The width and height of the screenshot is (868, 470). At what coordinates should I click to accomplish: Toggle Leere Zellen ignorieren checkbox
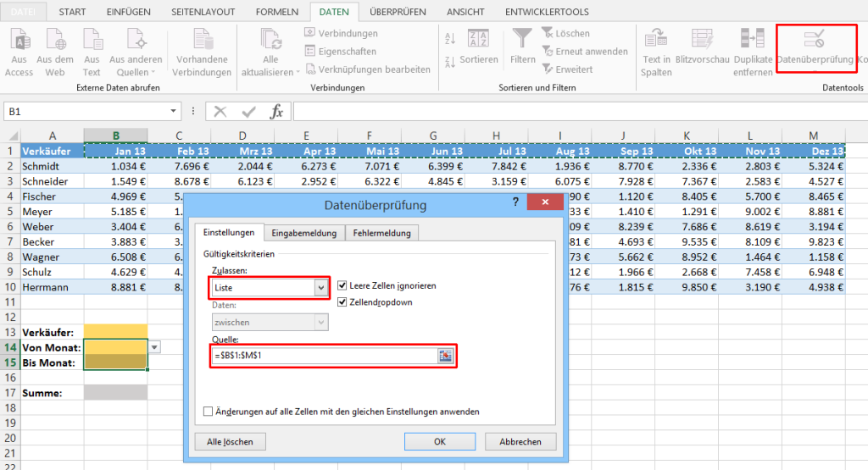pyautogui.click(x=342, y=285)
